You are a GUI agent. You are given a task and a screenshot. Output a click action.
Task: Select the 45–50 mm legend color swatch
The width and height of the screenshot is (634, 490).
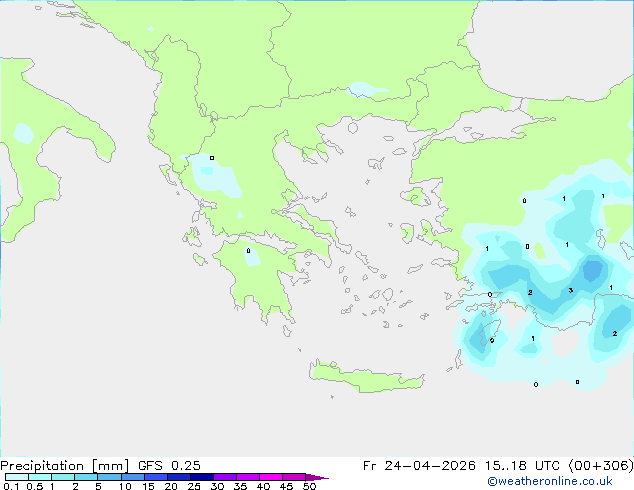coord(294,477)
